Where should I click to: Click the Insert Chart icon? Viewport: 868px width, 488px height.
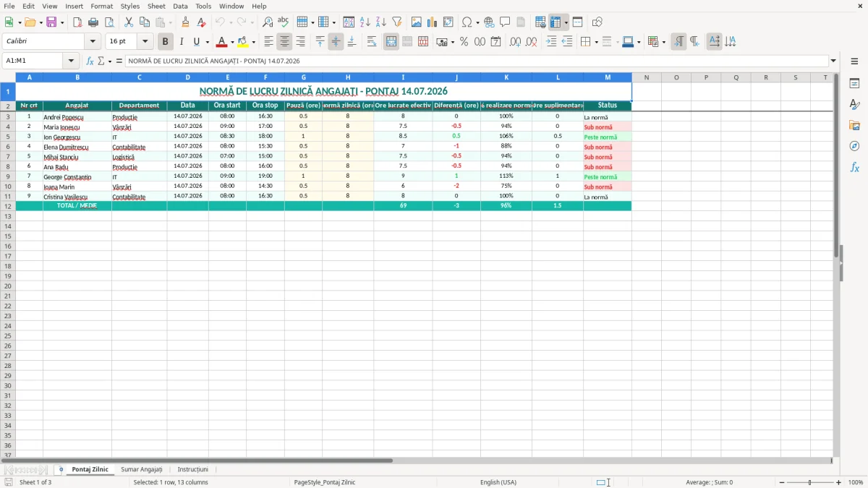pyautogui.click(x=432, y=22)
